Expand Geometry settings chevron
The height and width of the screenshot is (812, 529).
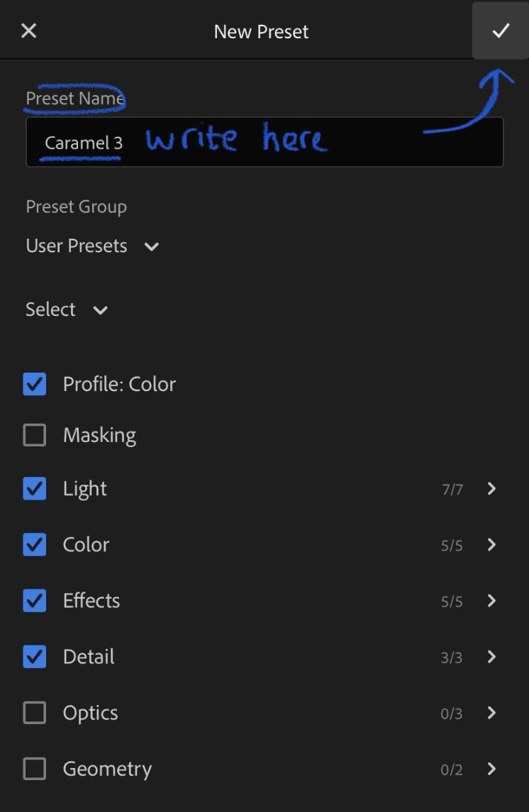point(491,769)
